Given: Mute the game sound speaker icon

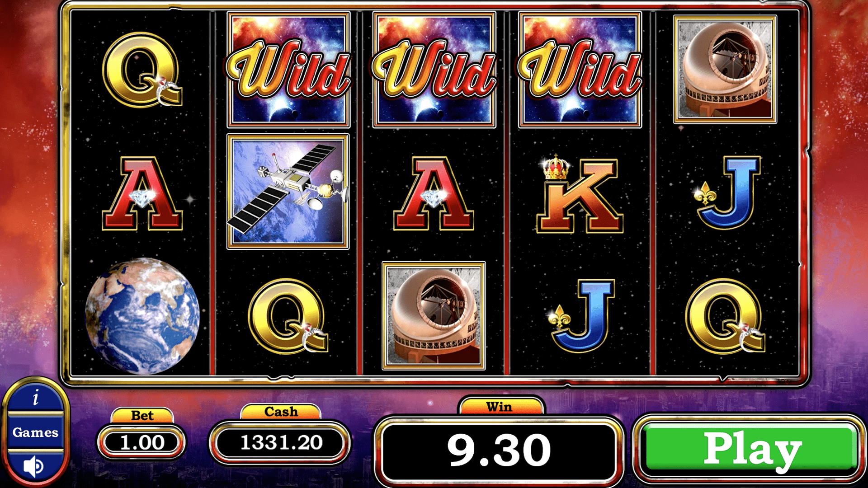Looking at the screenshot, I should tap(34, 466).
